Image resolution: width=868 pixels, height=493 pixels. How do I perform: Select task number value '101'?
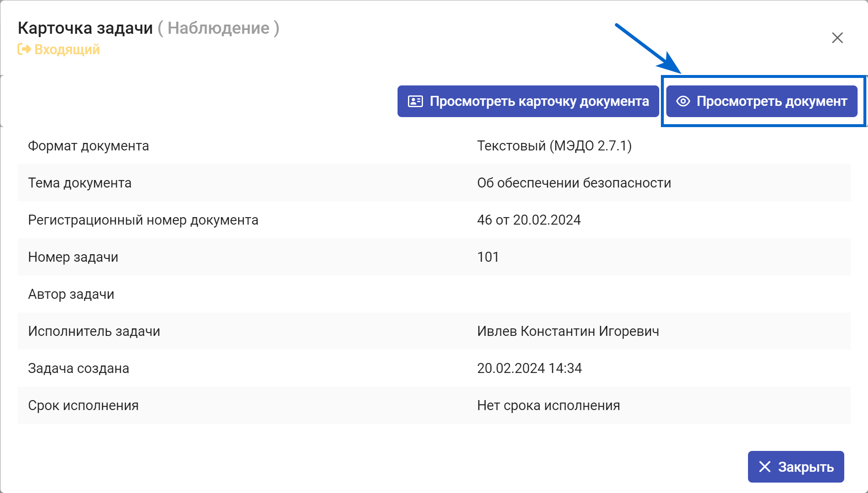click(x=488, y=257)
